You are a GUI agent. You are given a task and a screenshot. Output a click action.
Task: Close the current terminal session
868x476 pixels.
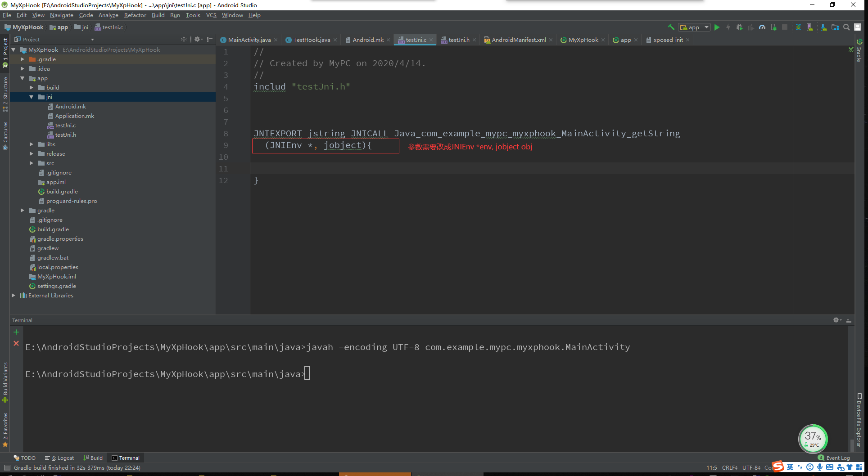pos(16,343)
